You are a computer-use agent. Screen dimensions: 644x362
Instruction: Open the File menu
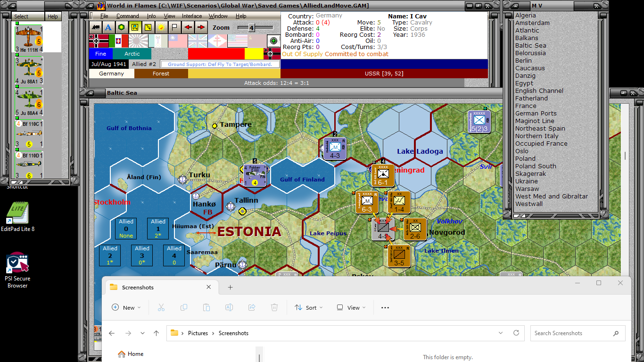[104, 16]
